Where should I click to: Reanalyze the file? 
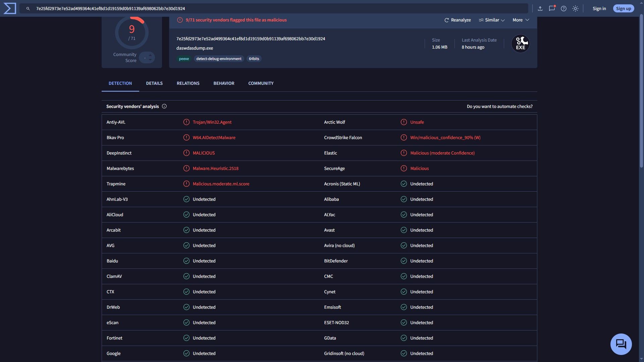point(458,20)
